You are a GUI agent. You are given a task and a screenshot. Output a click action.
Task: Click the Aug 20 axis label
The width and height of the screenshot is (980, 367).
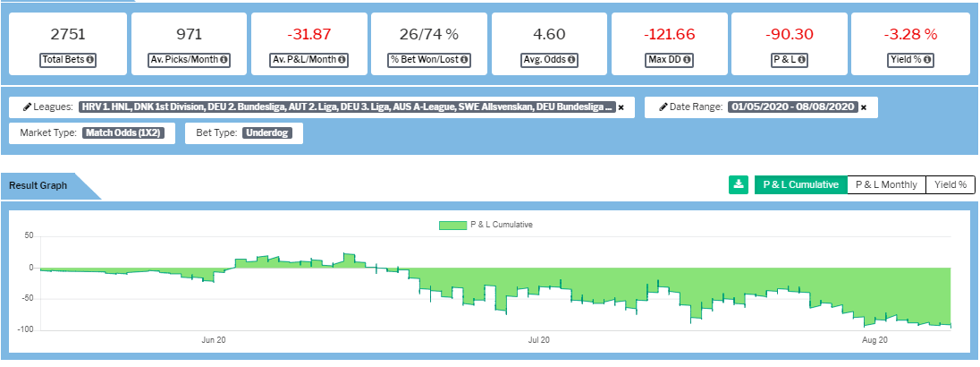(x=875, y=340)
